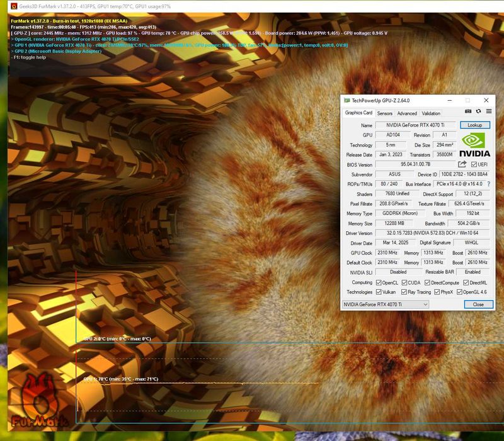This screenshot has height=441, width=504.
Task: Toggle the Ray Tracing checkbox
Action: [404, 292]
